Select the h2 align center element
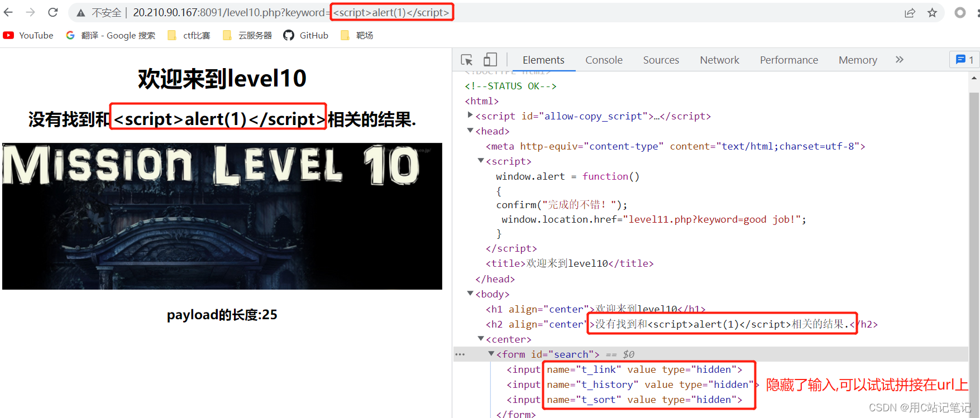The image size is (980, 418). tap(681, 324)
